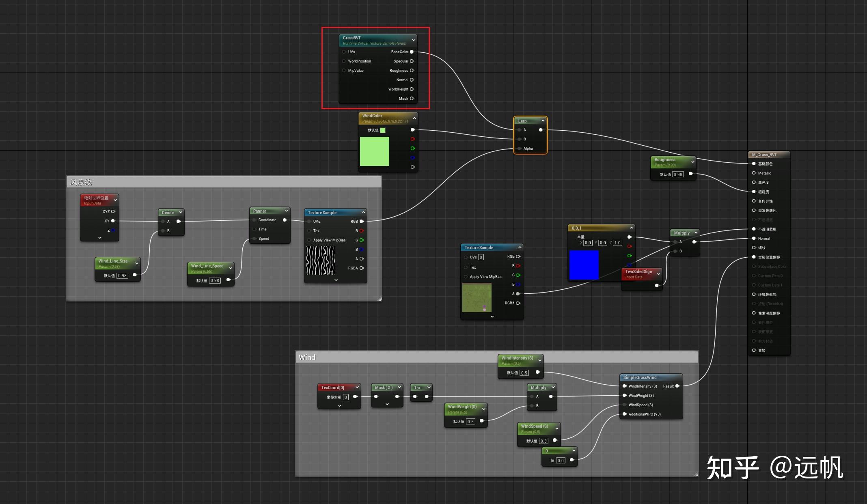Click the 全局位置偏移 input pin on M_Grass_RVT
Screen dimensions: 867x504
point(754,257)
